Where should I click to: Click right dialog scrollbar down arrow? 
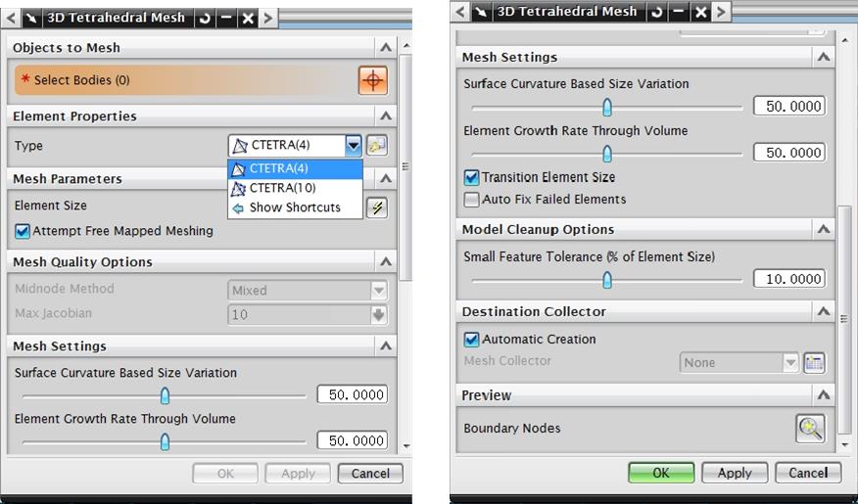pyautogui.click(x=846, y=445)
